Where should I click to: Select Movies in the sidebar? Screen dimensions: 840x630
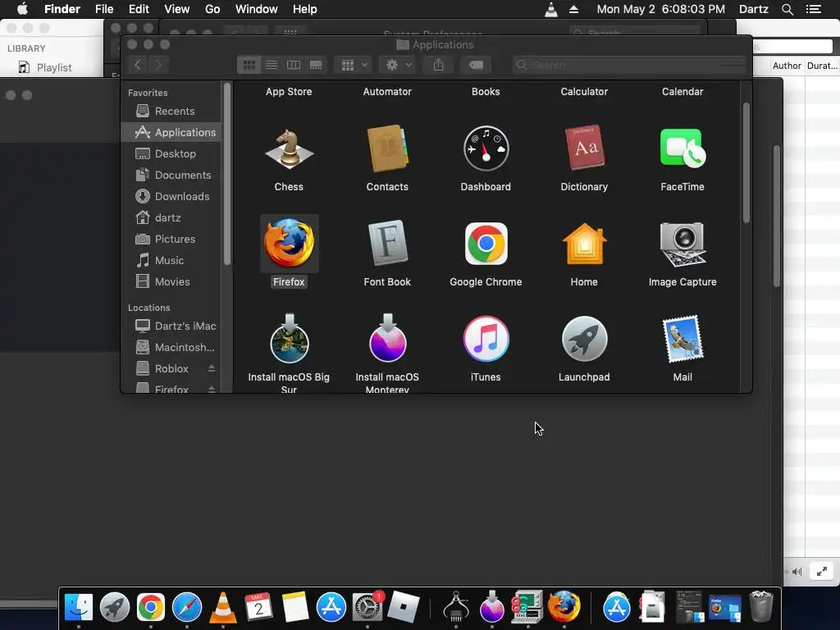click(171, 282)
